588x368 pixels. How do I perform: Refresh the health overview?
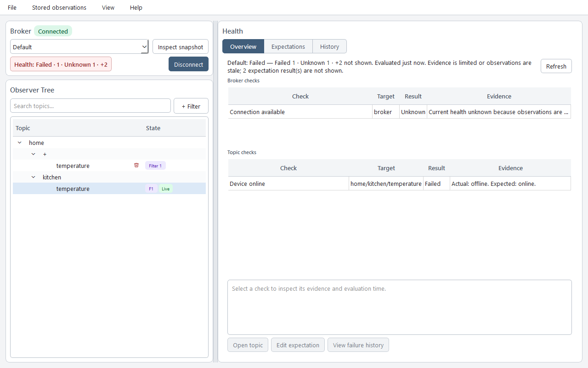(556, 66)
